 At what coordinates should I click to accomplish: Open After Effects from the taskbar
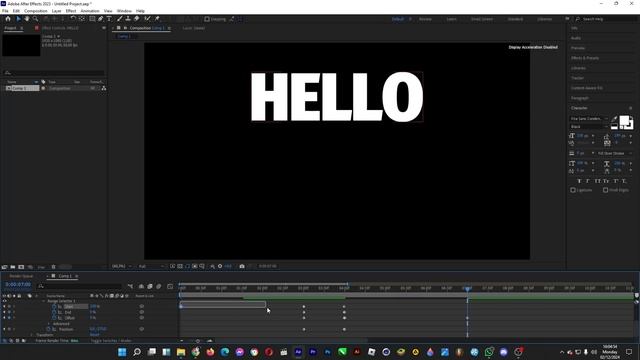click(x=298, y=352)
